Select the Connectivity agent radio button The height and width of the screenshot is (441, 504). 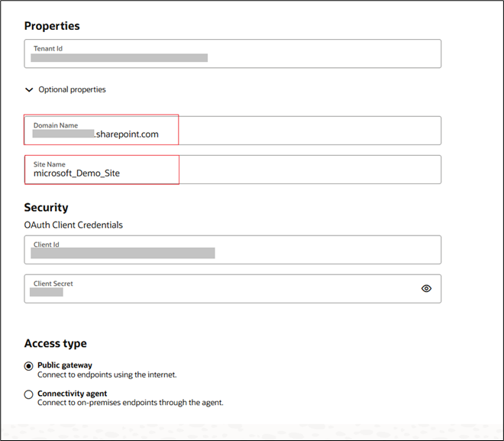click(29, 394)
